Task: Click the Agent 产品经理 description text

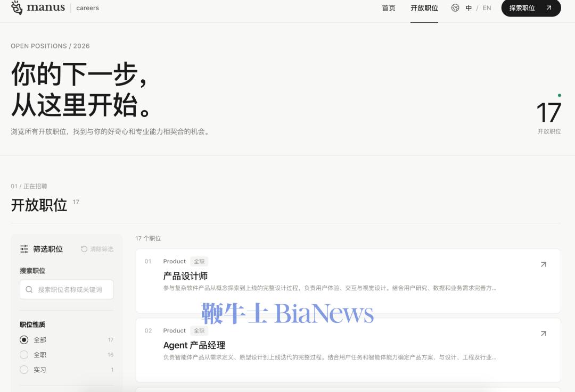Action: click(x=330, y=357)
